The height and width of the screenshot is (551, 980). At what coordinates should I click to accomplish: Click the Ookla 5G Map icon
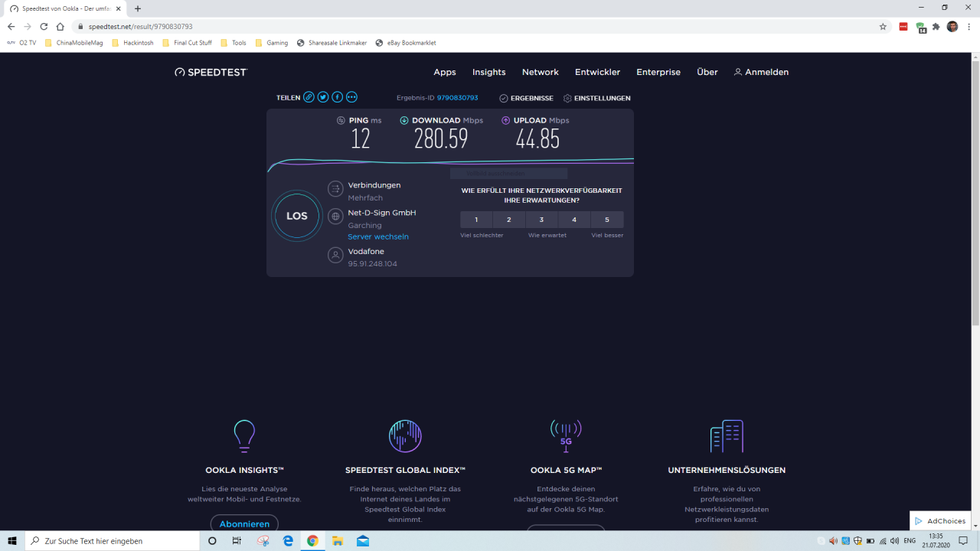(x=566, y=436)
